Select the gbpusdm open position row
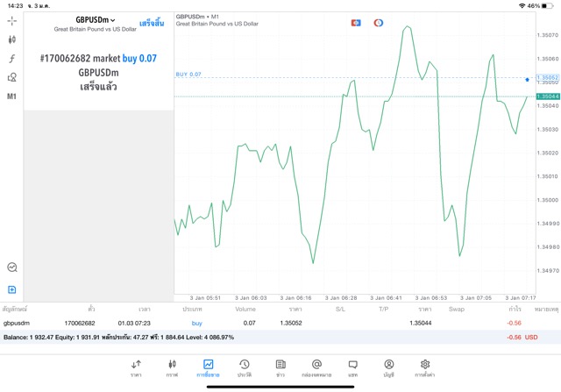The width and height of the screenshot is (561, 392). pos(263,323)
